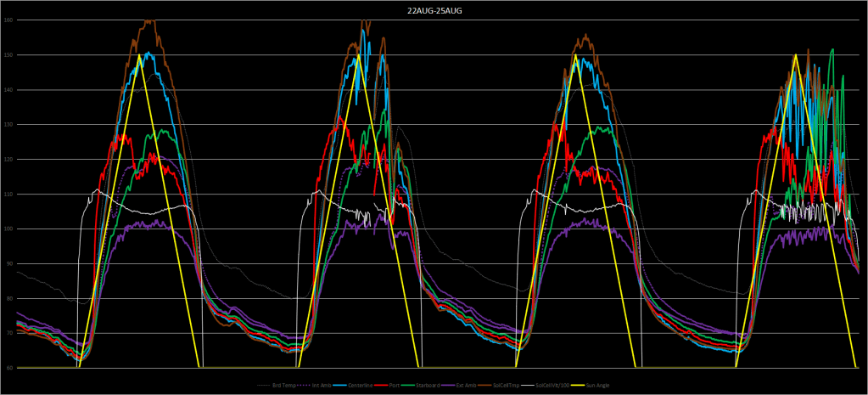Click second yellow Sun Angle peak

click(x=358, y=55)
